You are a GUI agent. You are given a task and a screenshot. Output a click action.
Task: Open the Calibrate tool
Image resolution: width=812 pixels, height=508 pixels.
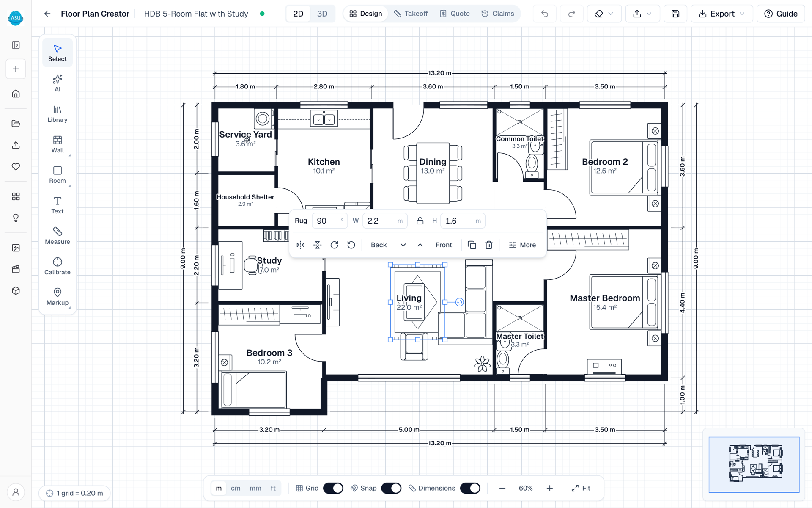[x=58, y=266]
